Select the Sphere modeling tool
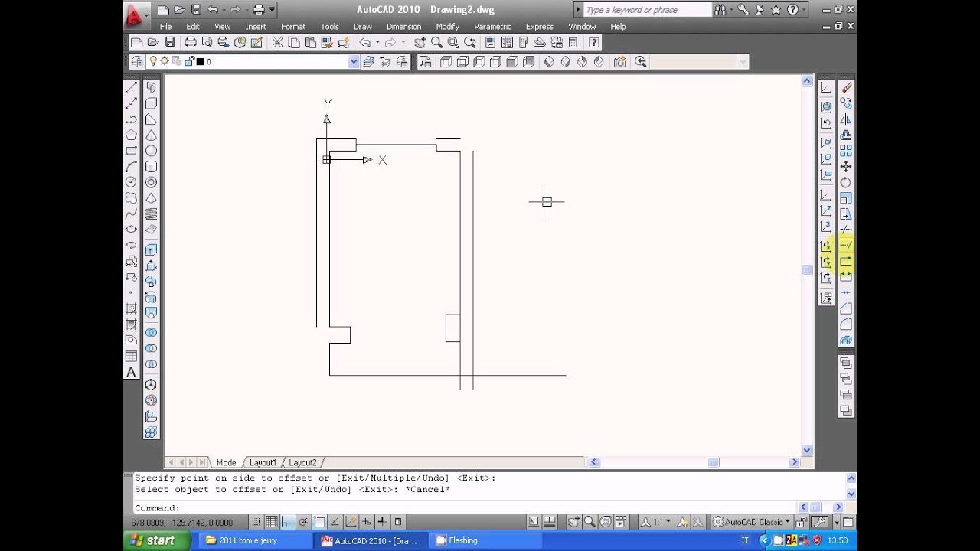980x551 pixels. click(151, 151)
